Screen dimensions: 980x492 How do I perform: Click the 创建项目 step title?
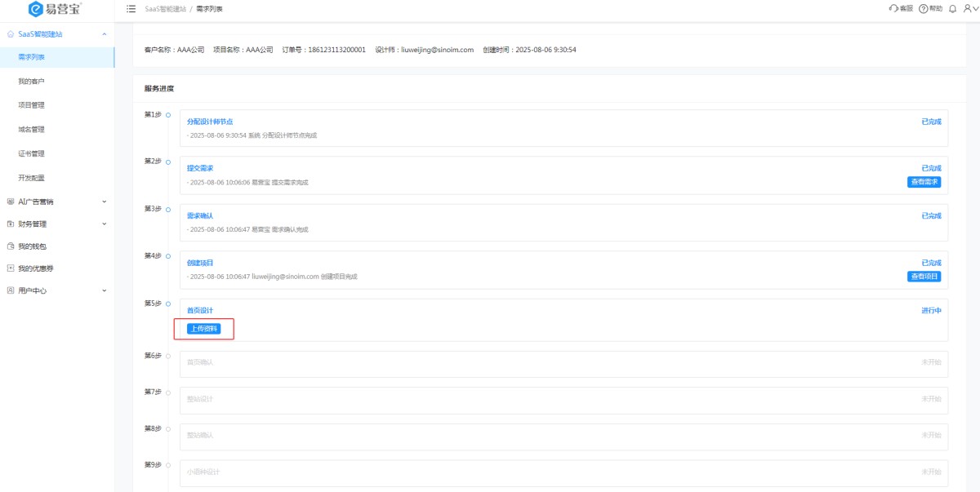(x=200, y=263)
